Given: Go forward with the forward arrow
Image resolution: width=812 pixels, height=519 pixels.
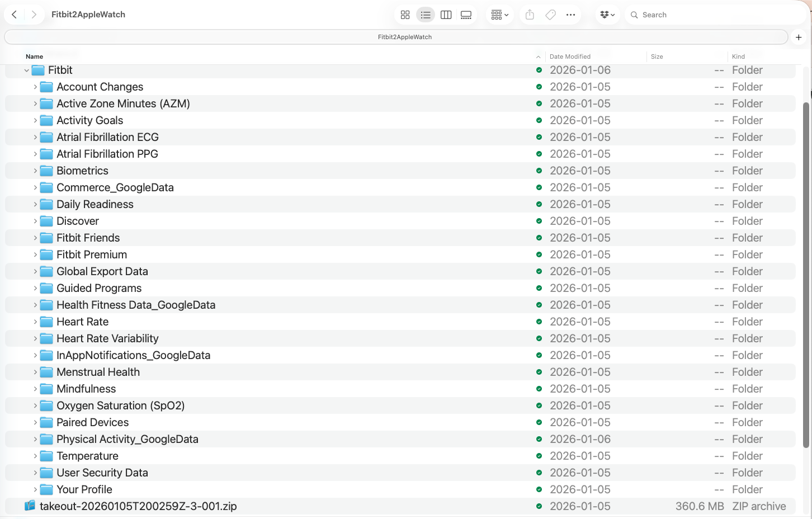Looking at the screenshot, I should 34,15.
